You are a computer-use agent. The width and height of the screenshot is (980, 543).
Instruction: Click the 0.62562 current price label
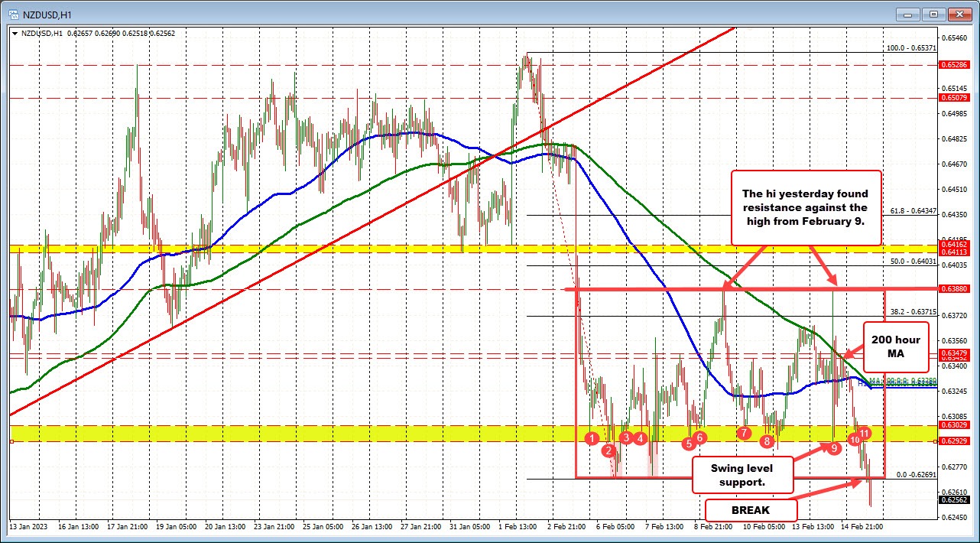(x=954, y=501)
